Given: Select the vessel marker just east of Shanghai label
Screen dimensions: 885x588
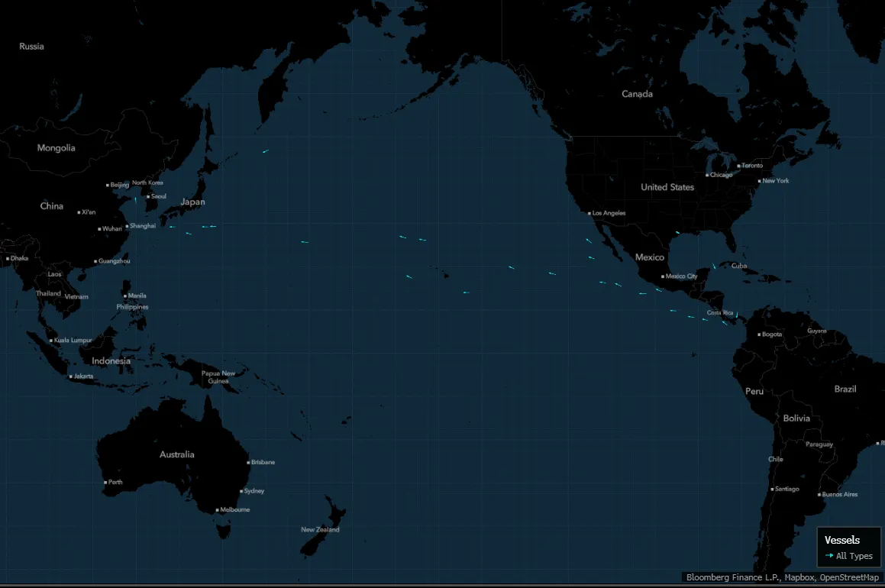Looking at the screenshot, I should pos(172,227).
